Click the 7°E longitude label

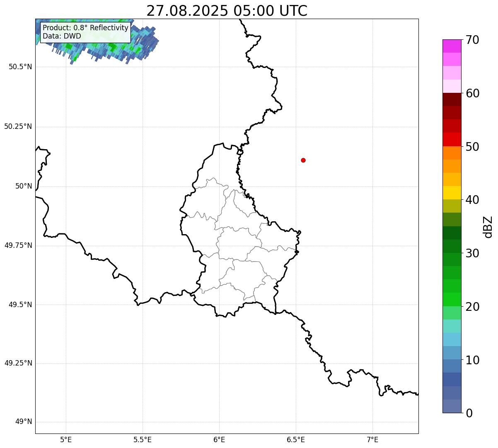coord(372,439)
